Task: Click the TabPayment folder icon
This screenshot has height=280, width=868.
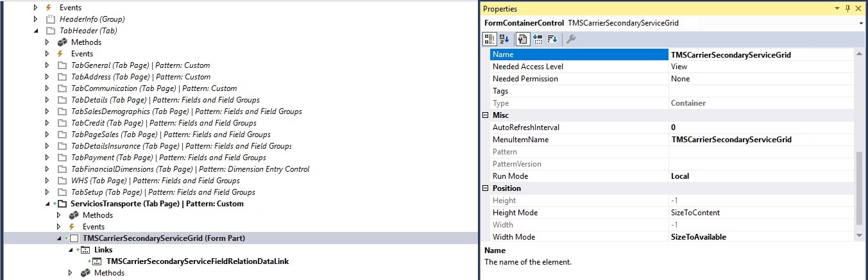Action: [x=62, y=158]
